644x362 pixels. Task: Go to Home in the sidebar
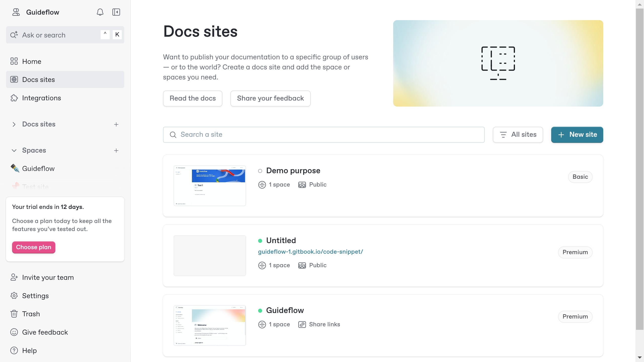click(x=65, y=61)
